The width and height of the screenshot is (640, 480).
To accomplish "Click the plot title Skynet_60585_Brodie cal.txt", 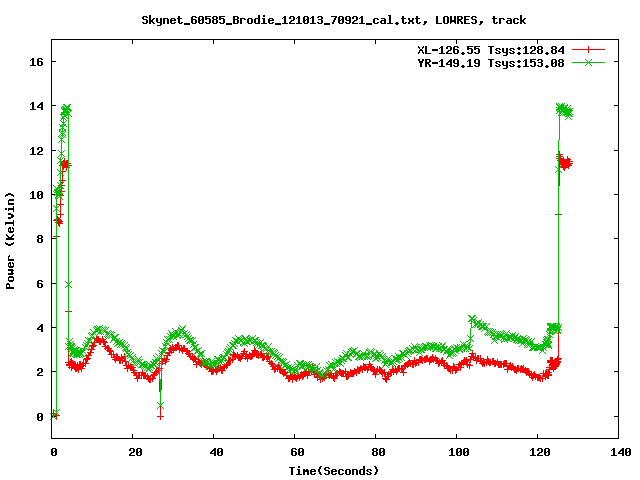I will [333, 20].
